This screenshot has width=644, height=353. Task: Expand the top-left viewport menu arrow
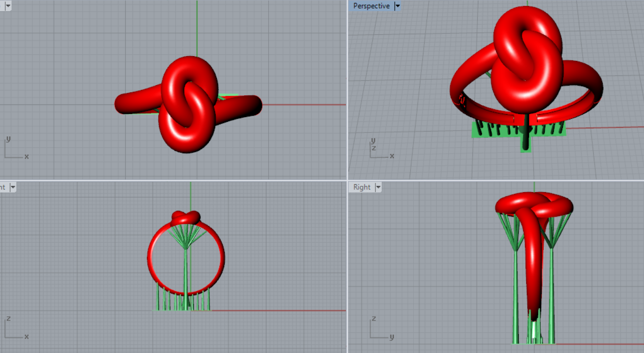[8, 6]
